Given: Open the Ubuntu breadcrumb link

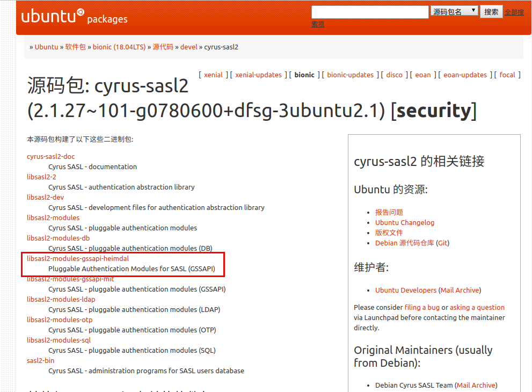Looking at the screenshot, I should [x=46, y=47].
